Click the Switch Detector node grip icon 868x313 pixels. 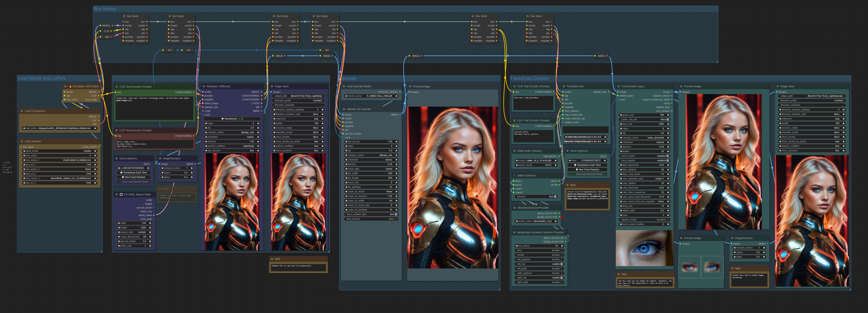point(514,175)
